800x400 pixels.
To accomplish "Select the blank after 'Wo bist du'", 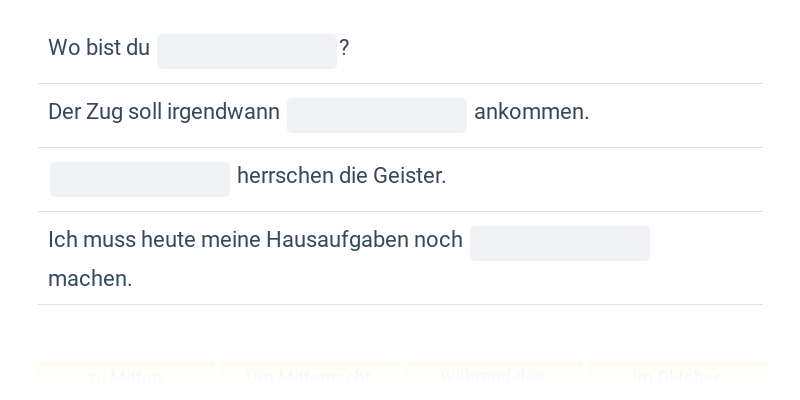I will (247, 52).
